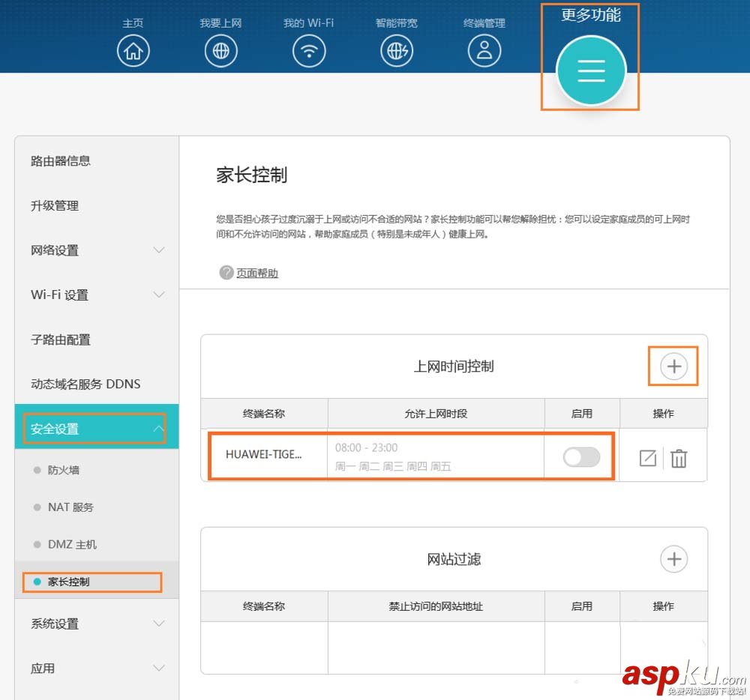The width and height of the screenshot is (750, 700).
Task: Edit the HUAWEI-TIGE rule via pencil icon
Action: tap(647, 458)
